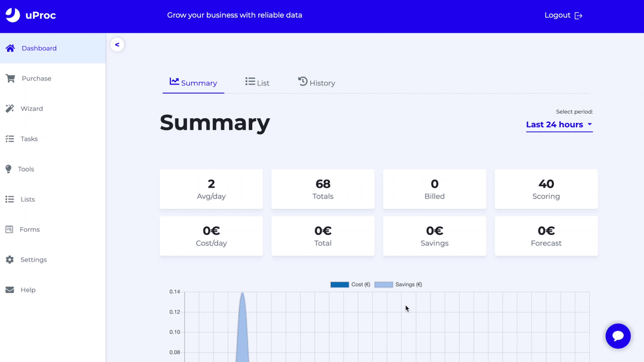The image size is (644, 362).
Task: Click the Scoring stat card
Action: pos(546,189)
